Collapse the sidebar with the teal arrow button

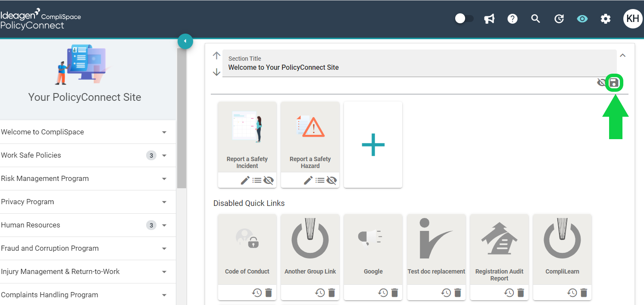(185, 41)
